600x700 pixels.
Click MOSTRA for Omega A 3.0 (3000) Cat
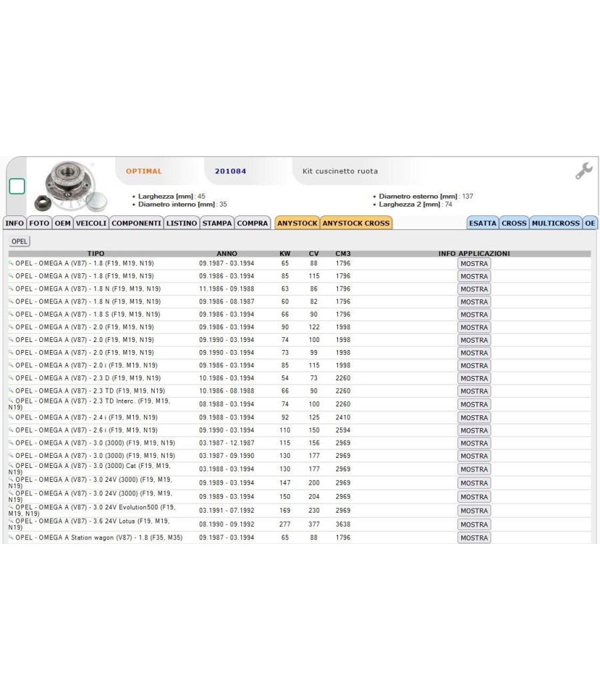point(474,469)
